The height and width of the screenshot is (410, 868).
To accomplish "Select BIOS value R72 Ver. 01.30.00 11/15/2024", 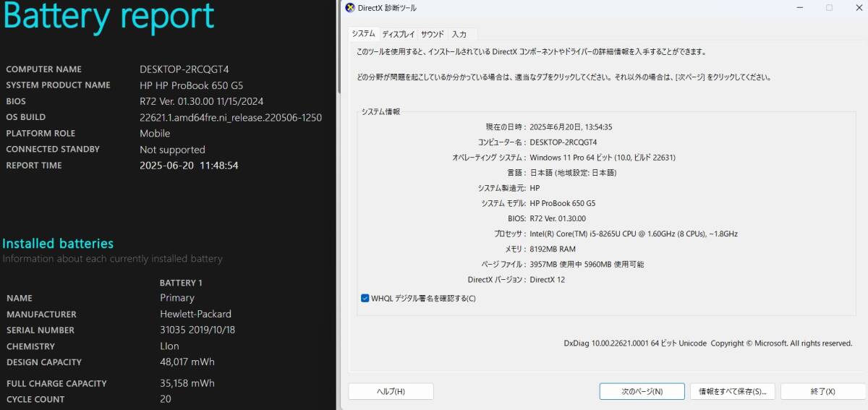I will (x=201, y=101).
